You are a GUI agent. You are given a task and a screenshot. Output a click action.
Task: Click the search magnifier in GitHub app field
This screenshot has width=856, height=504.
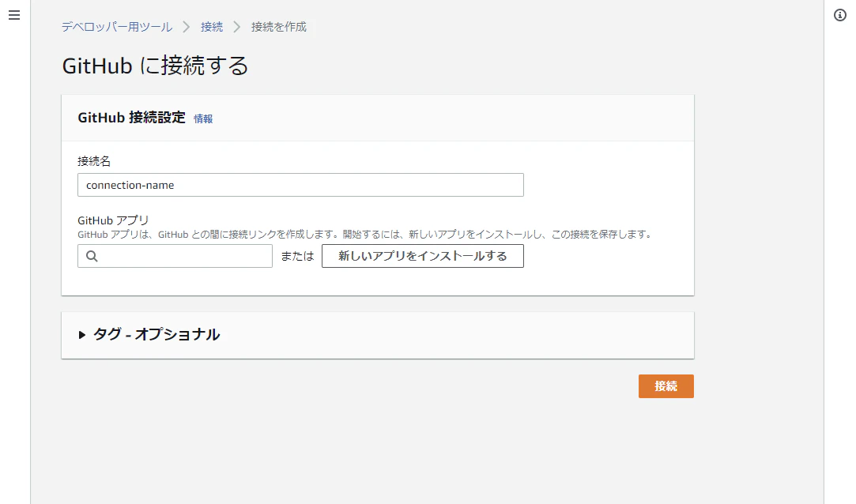[x=92, y=257]
